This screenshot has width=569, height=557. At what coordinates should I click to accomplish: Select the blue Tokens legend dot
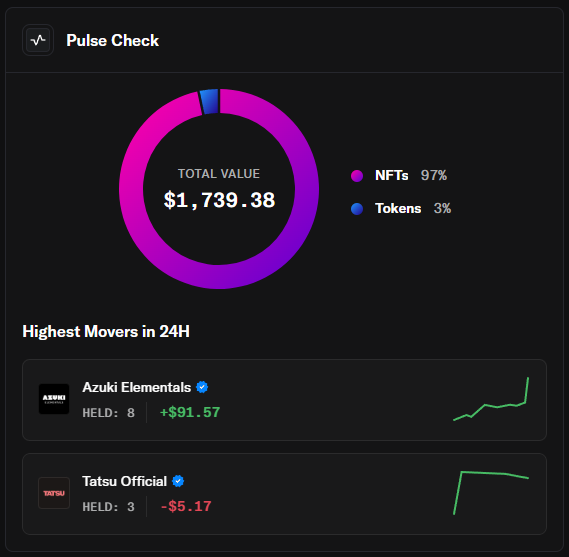tap(357, 209)
